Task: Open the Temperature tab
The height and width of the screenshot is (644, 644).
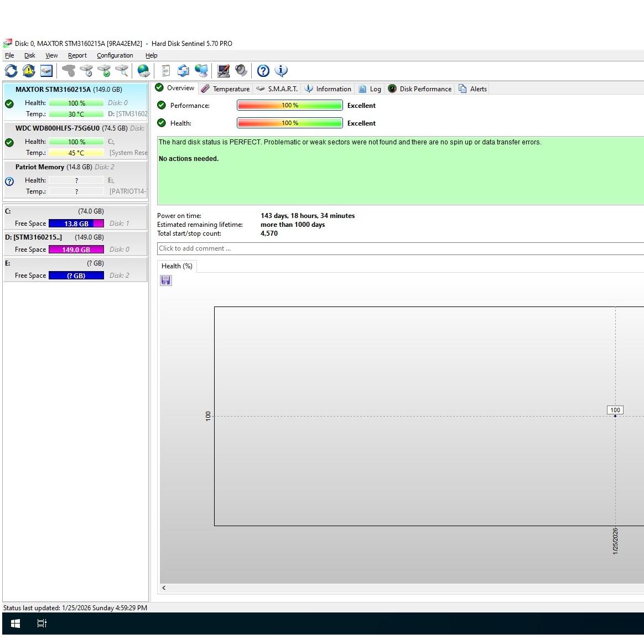Action: (x=226, y=89)
